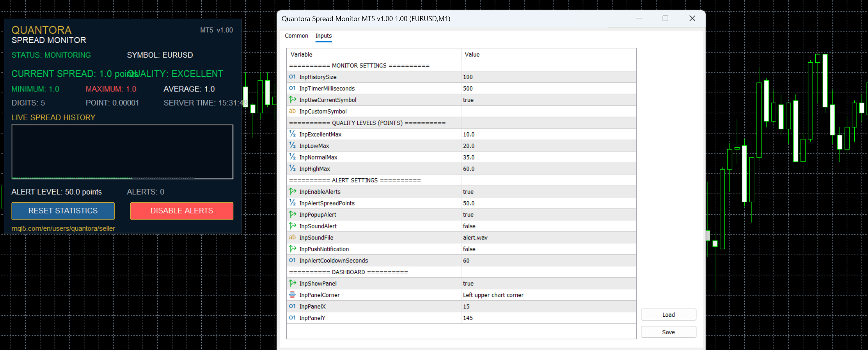
Task: Edit the InpHistorySize value 100
Action: (548, 77)
